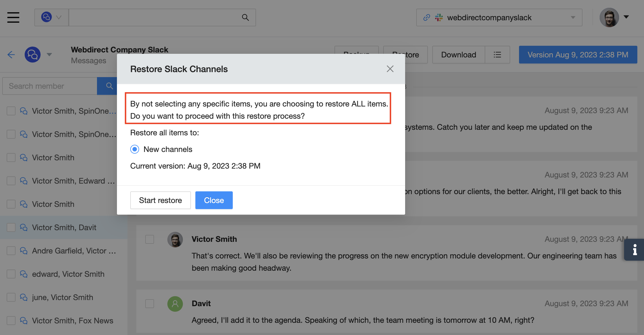
Task: Open the hamburger menu
Action: [13, 17]
